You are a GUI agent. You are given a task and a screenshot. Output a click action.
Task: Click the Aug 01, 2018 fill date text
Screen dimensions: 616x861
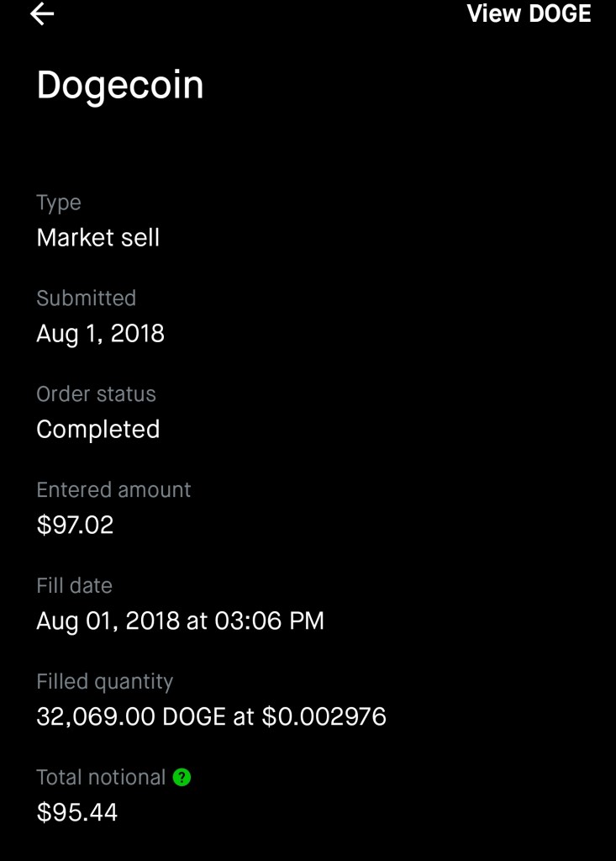[108, 621]
